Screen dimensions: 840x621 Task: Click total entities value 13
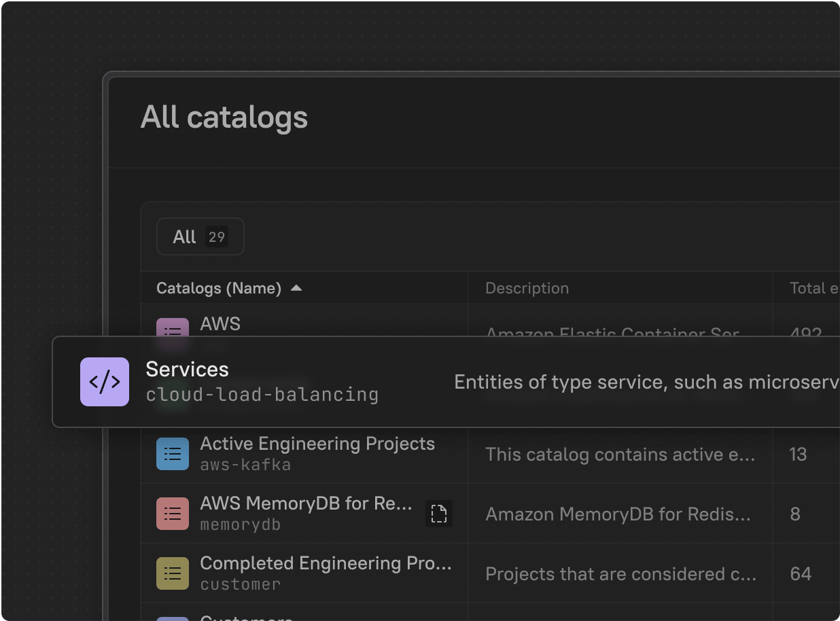click(x=798, y=455)
